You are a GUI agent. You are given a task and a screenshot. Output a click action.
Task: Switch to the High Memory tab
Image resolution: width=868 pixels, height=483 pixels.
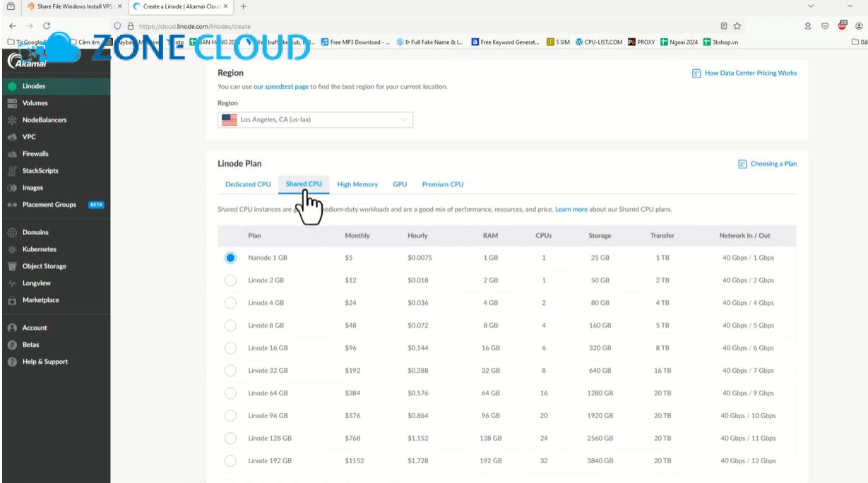357,184
